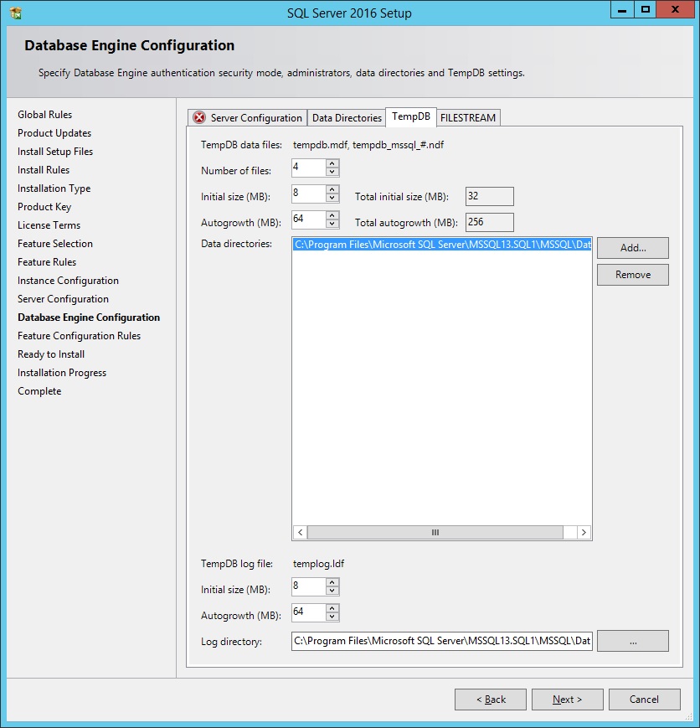This screenshot has width=700, height=728.
Task: Click Installation Type step
Action: pyautogui.click(x=54, y=188)
